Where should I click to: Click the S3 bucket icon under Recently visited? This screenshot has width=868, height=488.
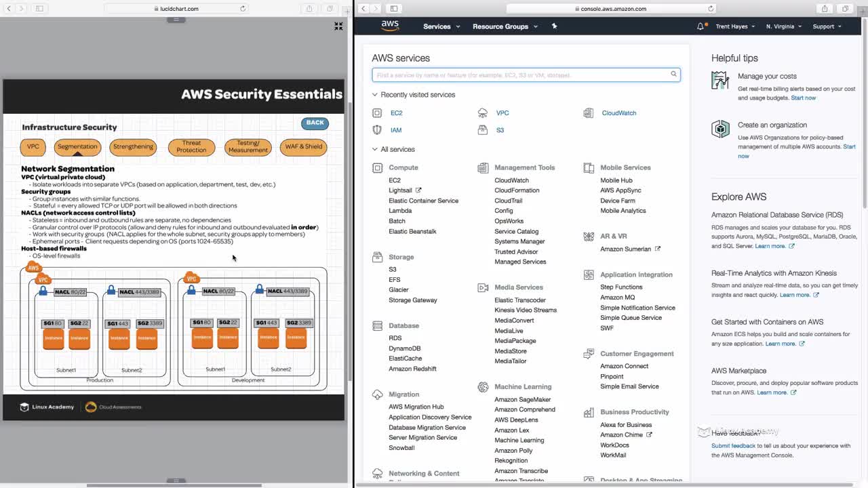pos(483,130)
